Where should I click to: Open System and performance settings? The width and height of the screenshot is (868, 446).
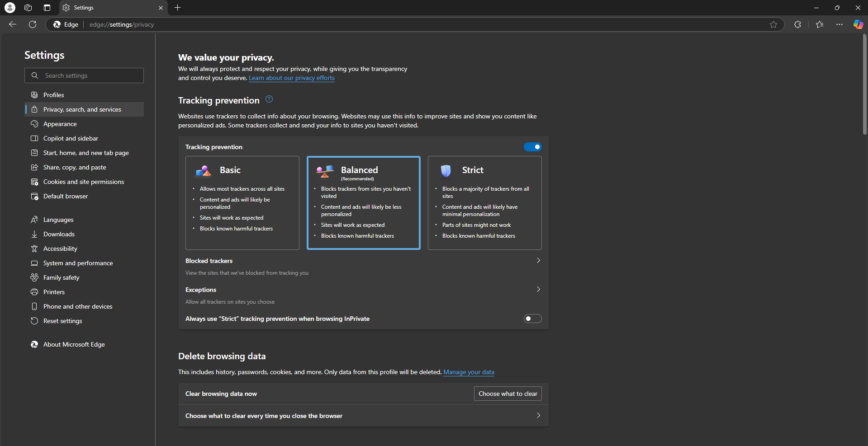[84, 263]
